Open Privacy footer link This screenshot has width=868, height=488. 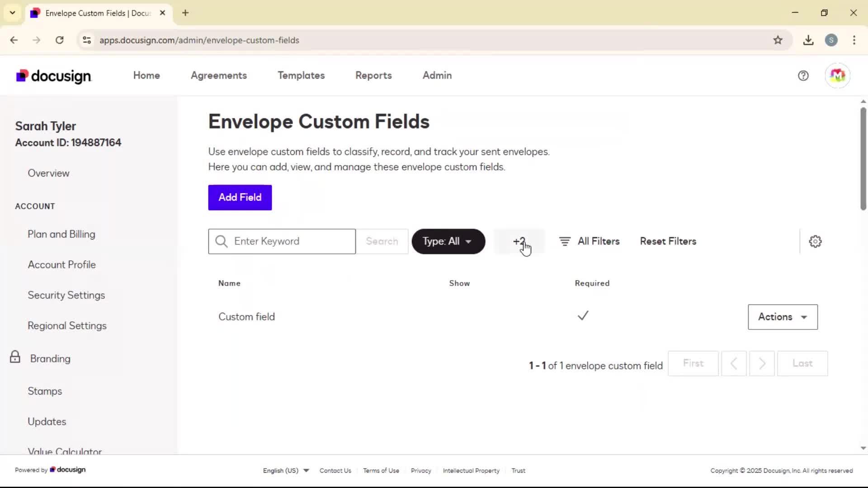(421, 470)
